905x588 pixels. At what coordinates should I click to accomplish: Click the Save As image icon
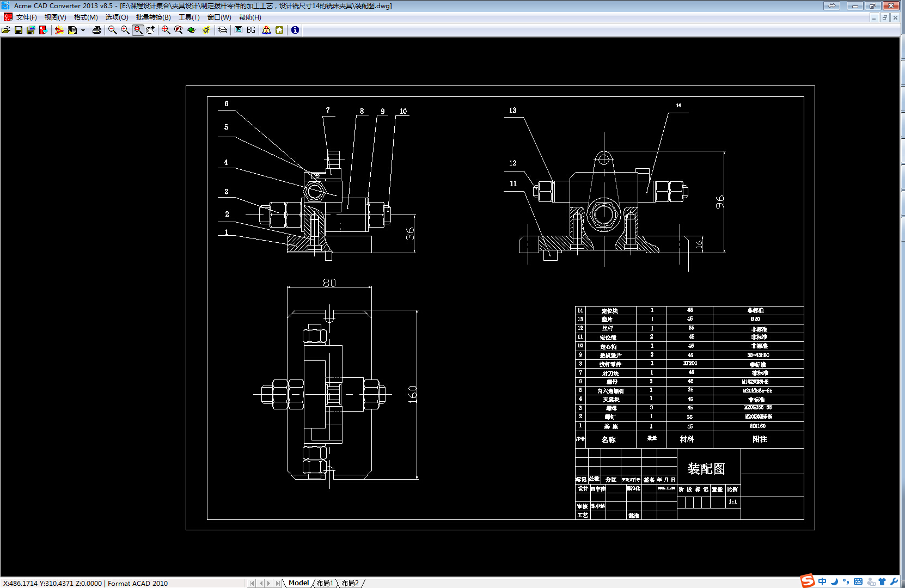click(x=31, y=30)
